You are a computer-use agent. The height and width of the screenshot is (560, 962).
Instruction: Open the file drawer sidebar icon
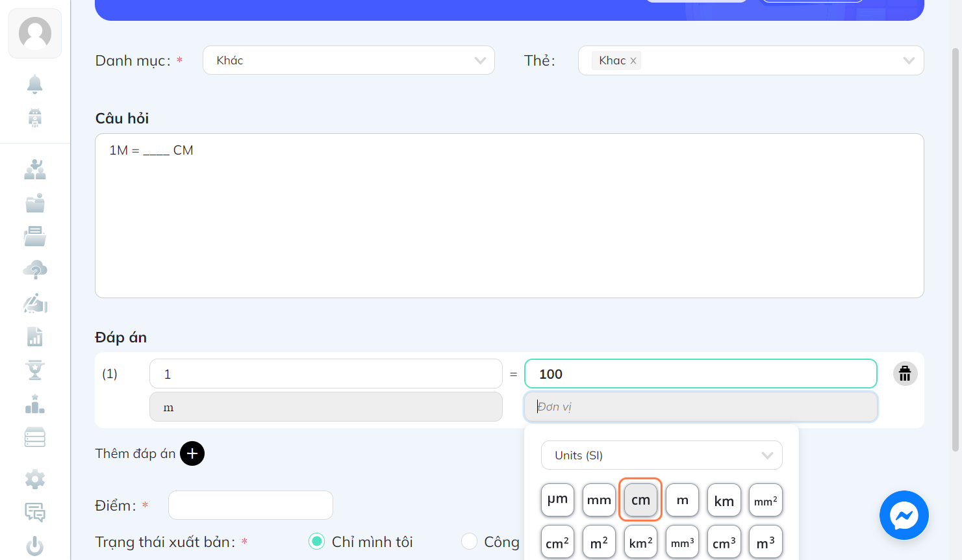tap(35, 236)
